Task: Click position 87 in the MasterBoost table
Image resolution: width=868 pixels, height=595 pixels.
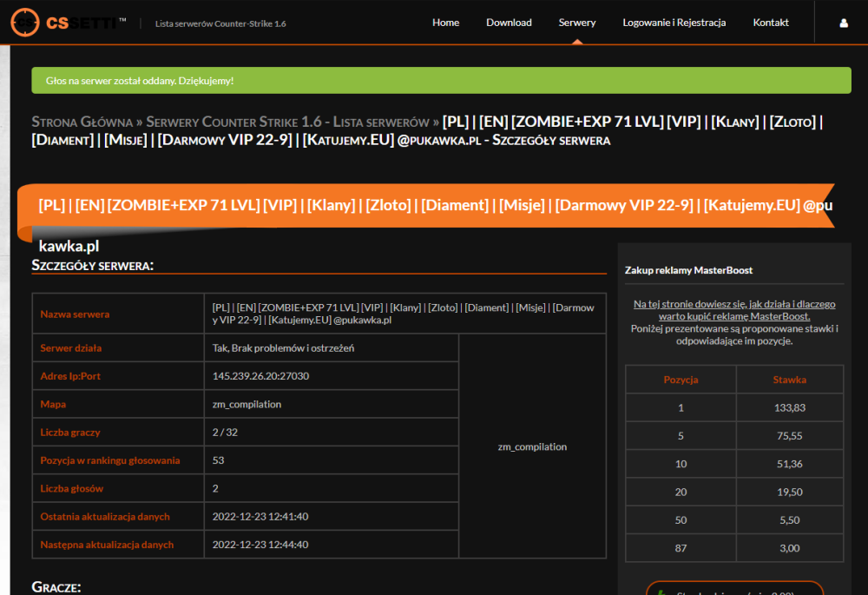Action: (681, 548)
